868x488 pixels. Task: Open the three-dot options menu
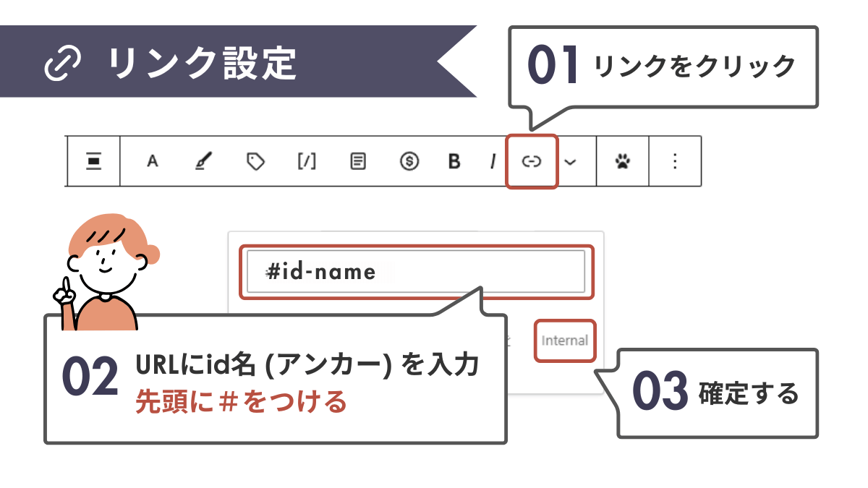pyautogui.click(x=674, y=162)
